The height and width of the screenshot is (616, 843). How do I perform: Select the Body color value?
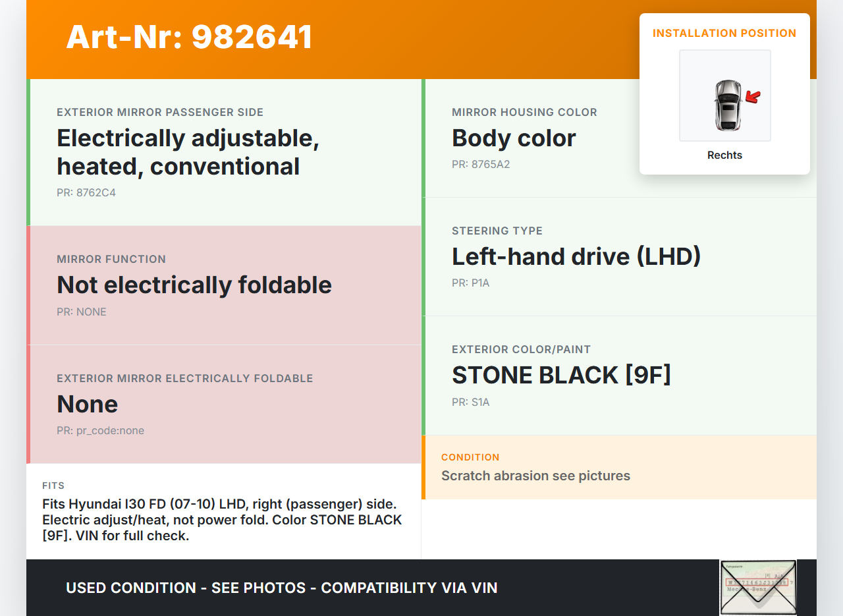click(x=514, y=138)
